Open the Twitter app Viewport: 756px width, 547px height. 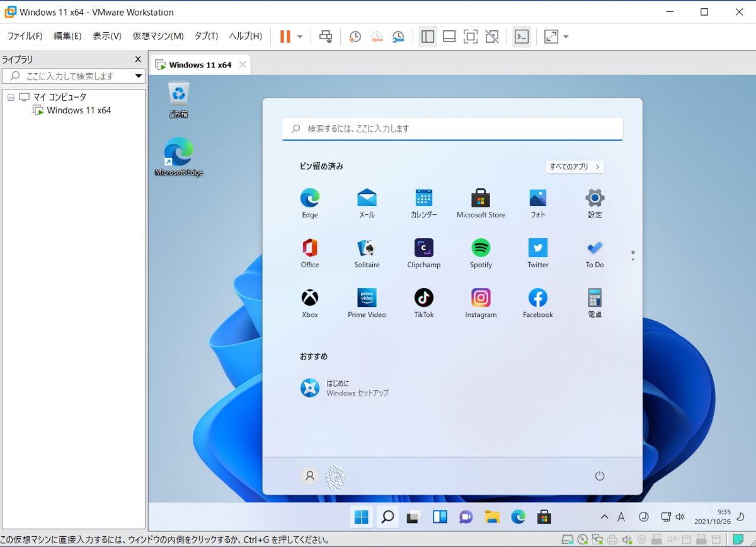pyautogui.click(x=538, y=253)
